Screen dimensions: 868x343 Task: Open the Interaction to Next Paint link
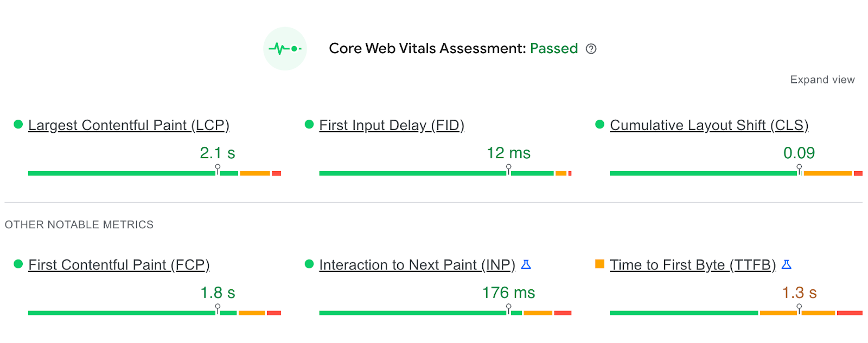(417, 265)
